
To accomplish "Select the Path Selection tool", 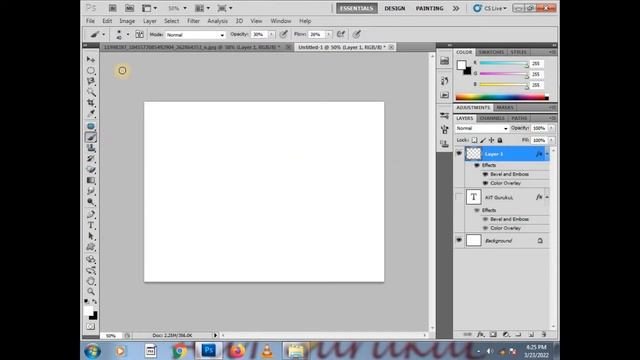I will click(x=91, y=236).
